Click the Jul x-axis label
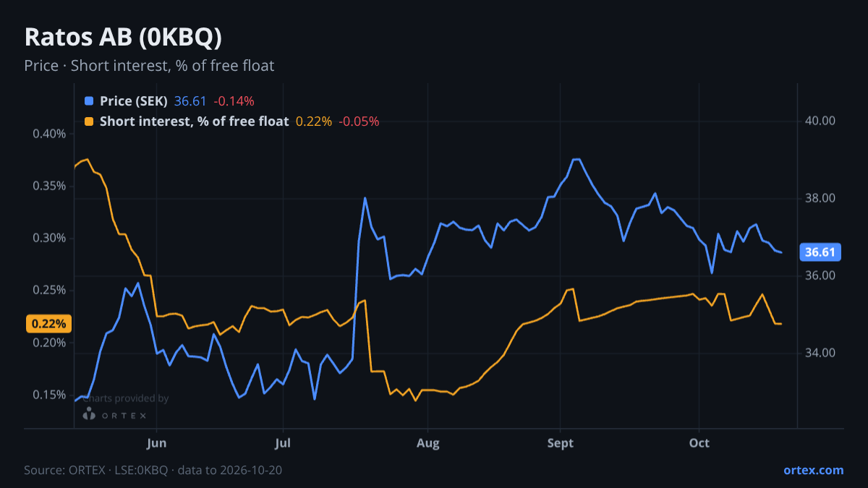The image size is (868, 488). 283,442
